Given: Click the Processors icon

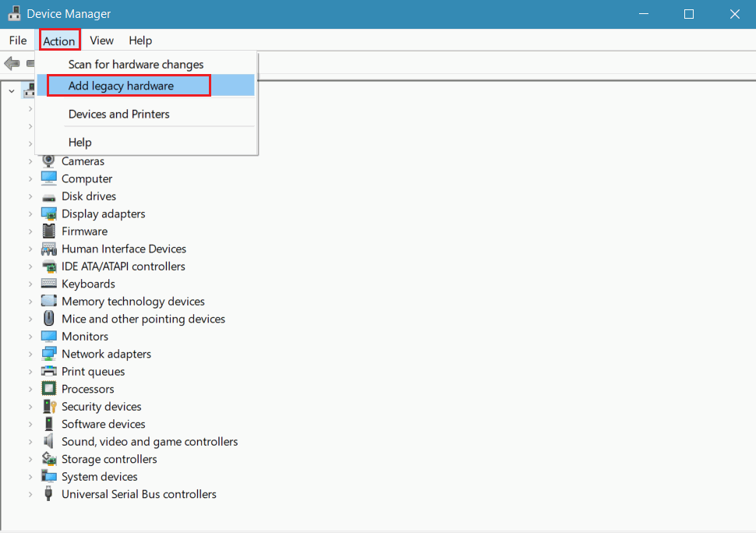Looking at the screenshot, I should 48,389.
